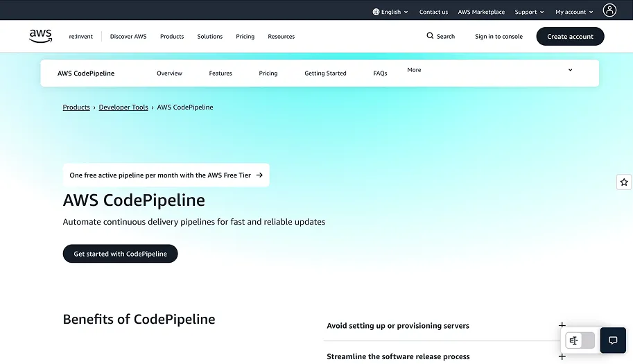Switch to the FAQs tab
Viewport: 633px width, 364px height.
coord(380,73)
